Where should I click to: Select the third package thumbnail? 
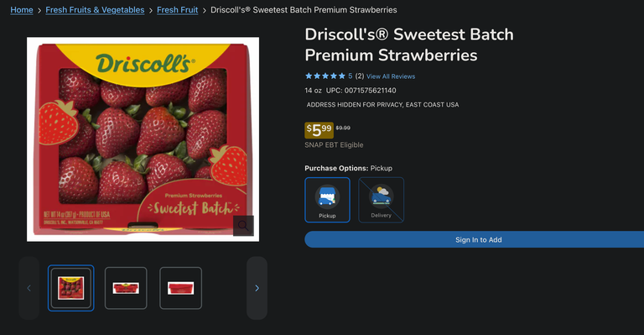(181, 288)
